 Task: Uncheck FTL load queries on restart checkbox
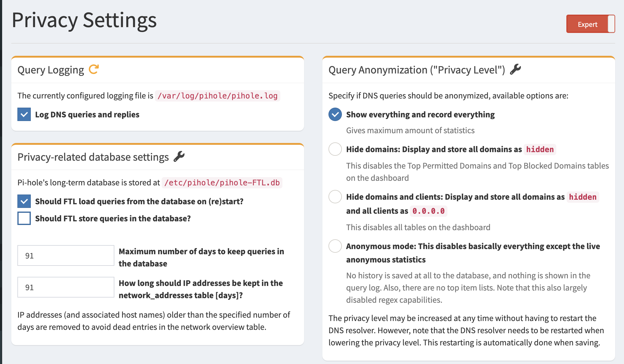(x=24, y=201)
